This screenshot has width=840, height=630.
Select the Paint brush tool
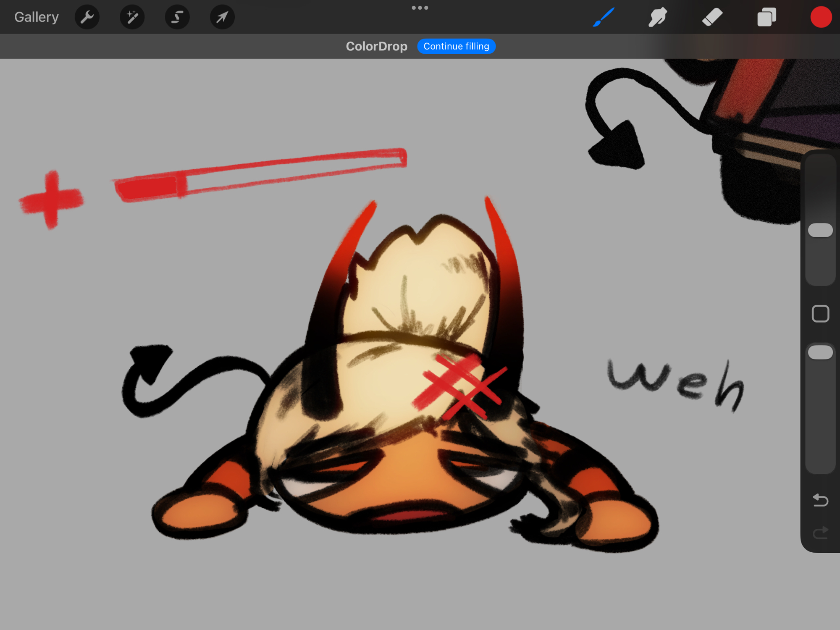click(x=604, y=17)
